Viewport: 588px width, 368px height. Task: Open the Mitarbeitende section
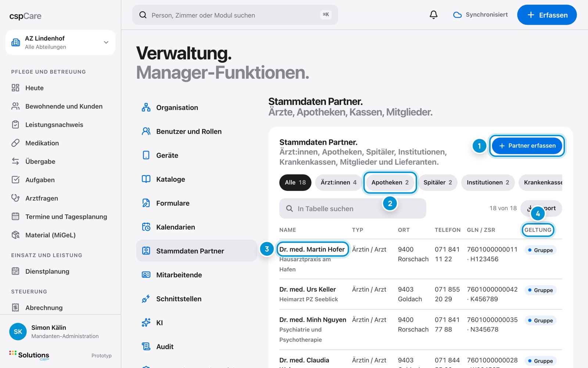click(x=197, y=275)
